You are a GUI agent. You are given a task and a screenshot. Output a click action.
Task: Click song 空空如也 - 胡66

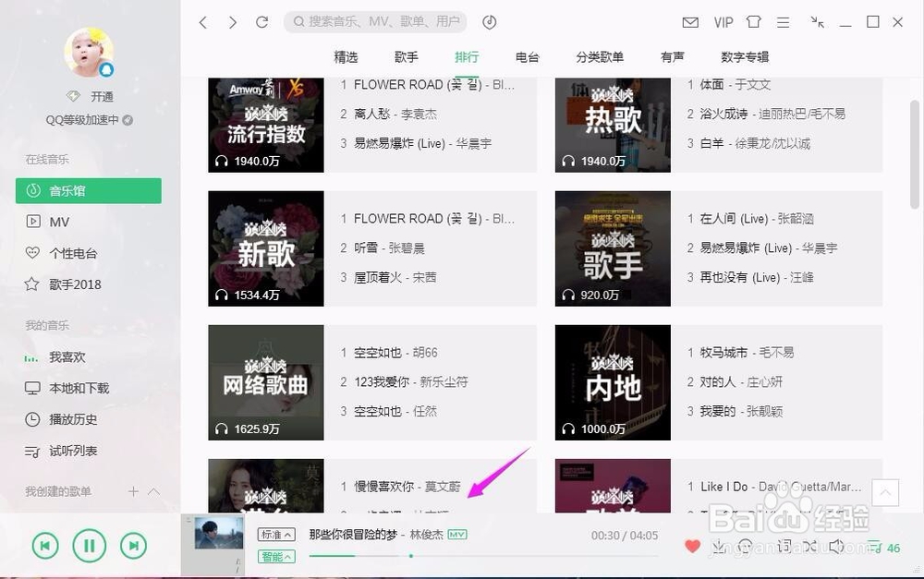click(395, 353)
